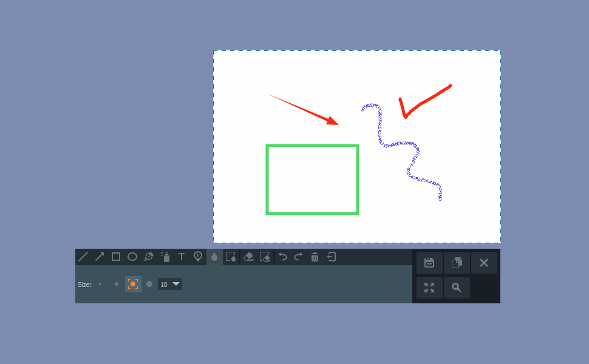Undo the last annotation
Screen dimensions: 589x364
(282, 257)
